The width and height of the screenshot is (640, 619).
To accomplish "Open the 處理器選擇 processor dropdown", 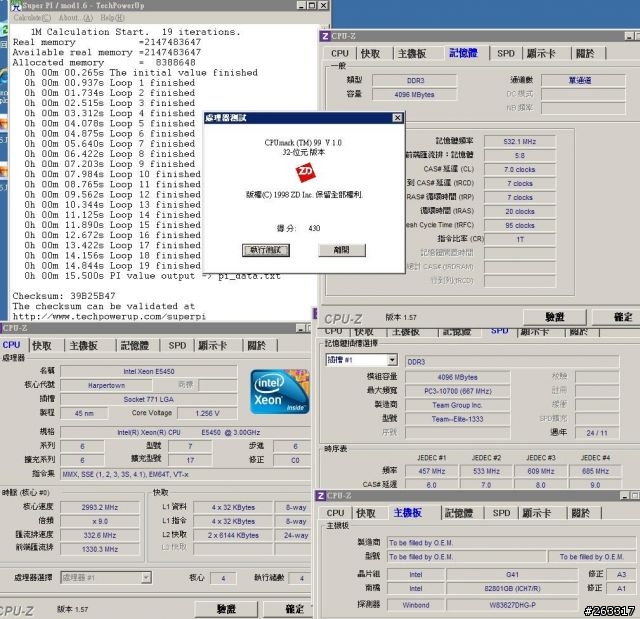I will click(106, 577).
